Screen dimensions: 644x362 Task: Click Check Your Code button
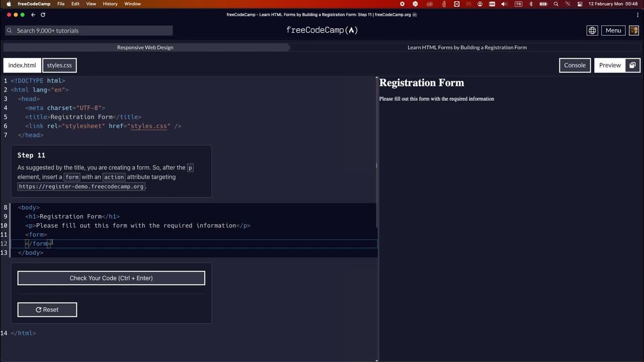[111, 278]
